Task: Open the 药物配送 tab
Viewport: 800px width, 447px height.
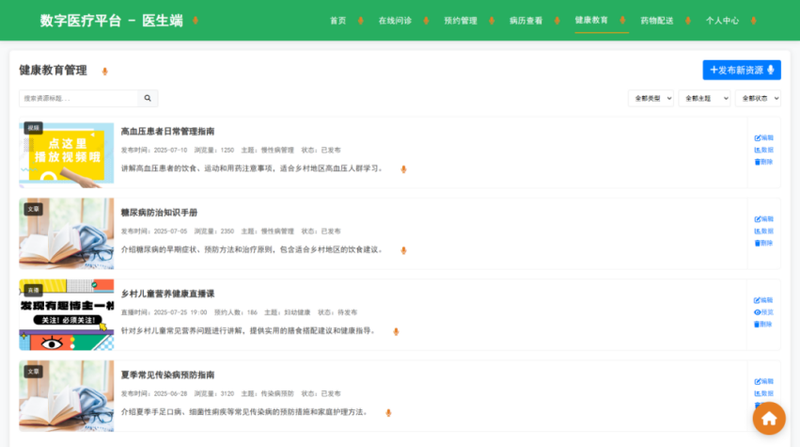Action: click(x=657, y=20)
